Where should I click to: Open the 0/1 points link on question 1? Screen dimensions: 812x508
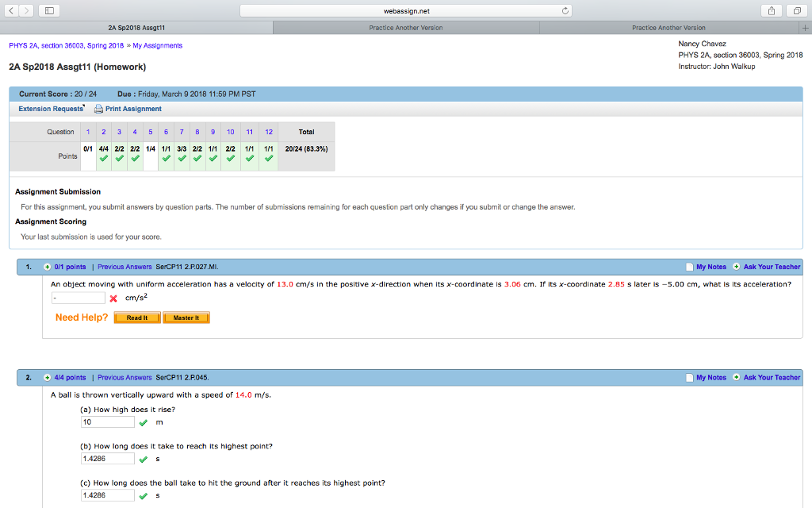70,267
